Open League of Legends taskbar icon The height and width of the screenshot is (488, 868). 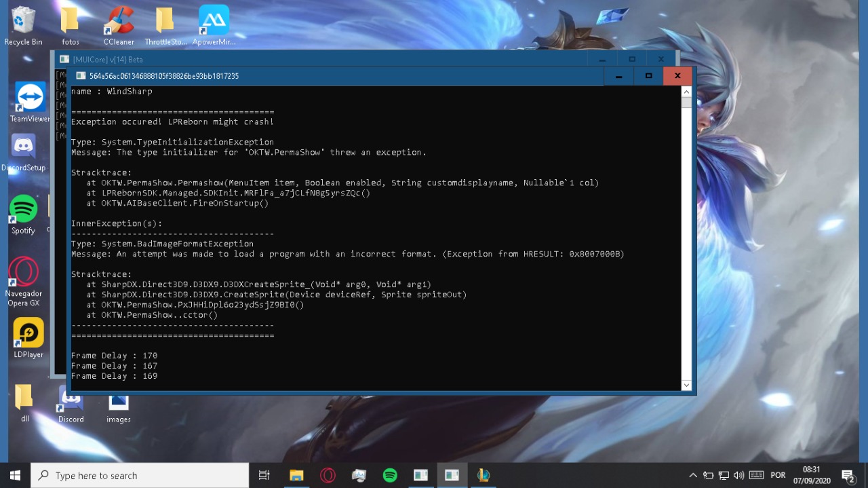(x=484, y=475)
